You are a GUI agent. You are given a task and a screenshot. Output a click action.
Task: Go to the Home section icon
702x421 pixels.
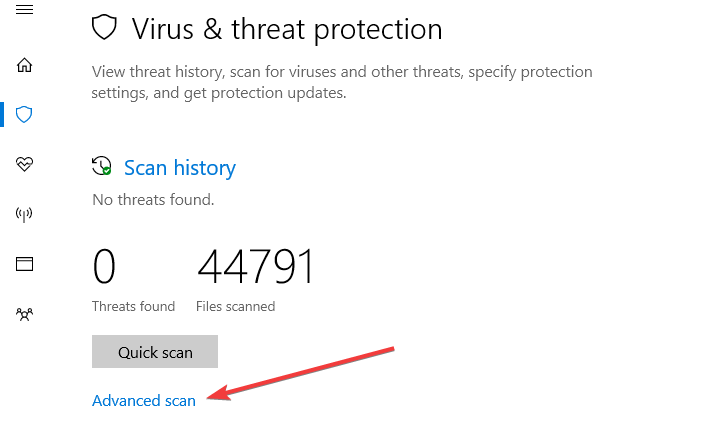pos(25,66)
